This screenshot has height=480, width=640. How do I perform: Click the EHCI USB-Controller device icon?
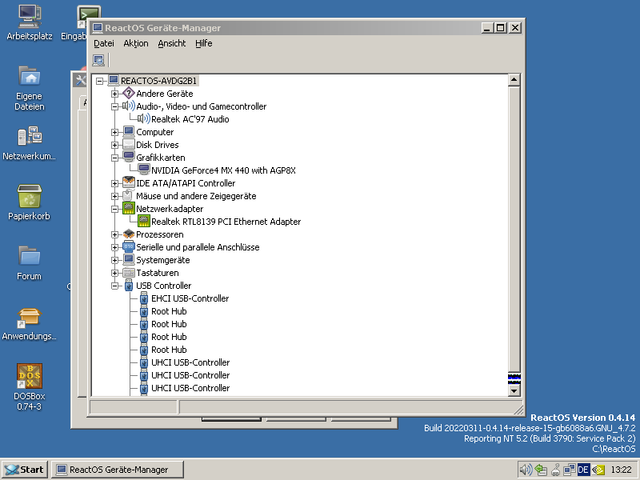click(x=144, y=298)
